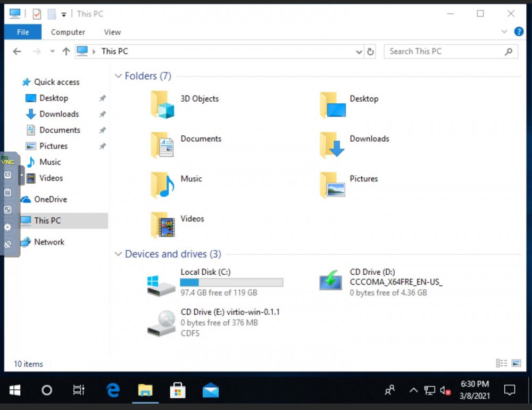
Task: Unpin Pictures from Quick access
Action: (103, 146)
